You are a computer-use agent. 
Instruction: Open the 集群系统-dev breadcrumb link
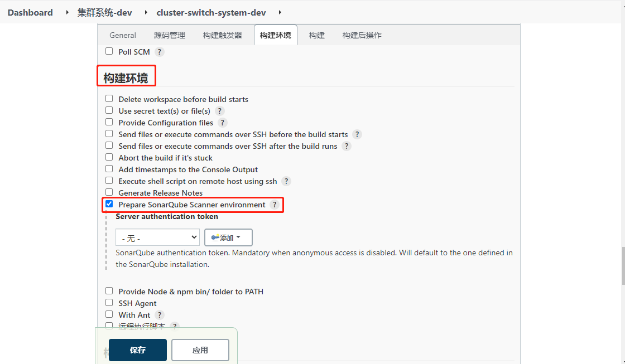click(104, 12)
